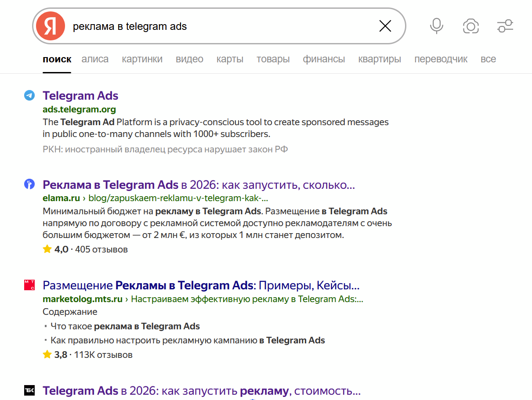Click the Telegram favicon beside first result
This screenshot has height=400, width=532.
[x=29, y=96]
